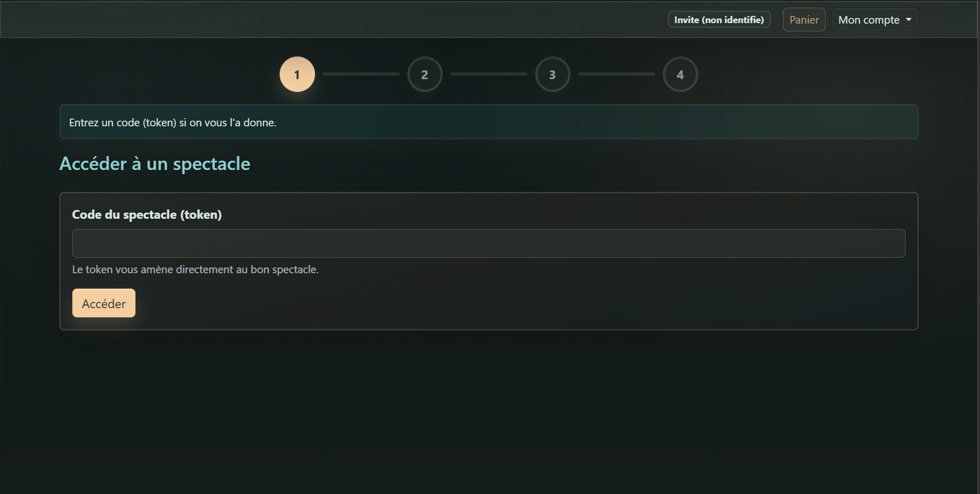The image size is (980, 494).
Task: Click the active highlighted step circle
Action: (x=297, y=74)
